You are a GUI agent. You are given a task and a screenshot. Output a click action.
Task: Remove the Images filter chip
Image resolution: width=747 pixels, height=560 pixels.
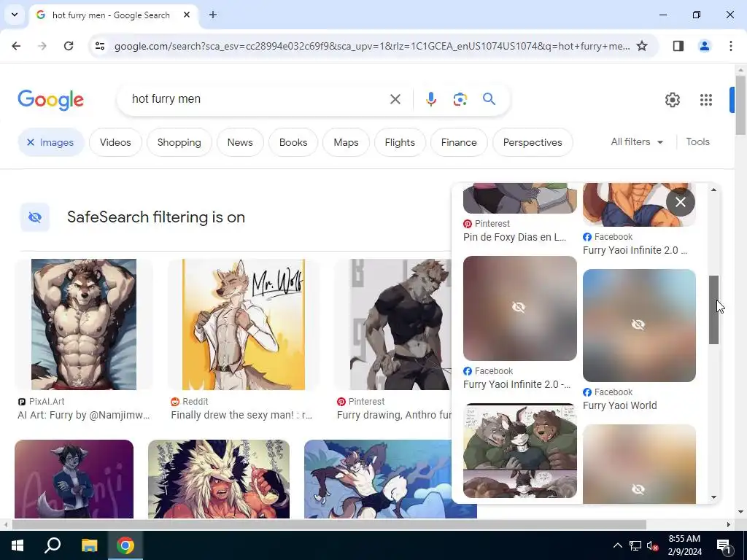coord(51,142)
